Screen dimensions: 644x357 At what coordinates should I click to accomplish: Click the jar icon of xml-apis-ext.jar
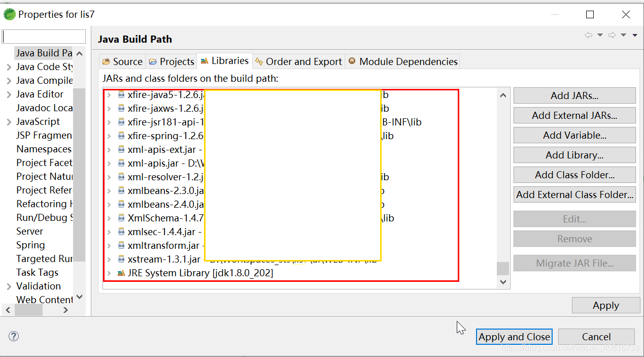(121, 149)
